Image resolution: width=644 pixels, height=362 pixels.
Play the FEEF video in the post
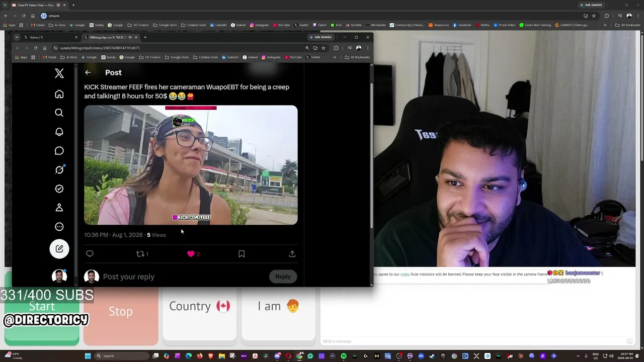(191, 165)
